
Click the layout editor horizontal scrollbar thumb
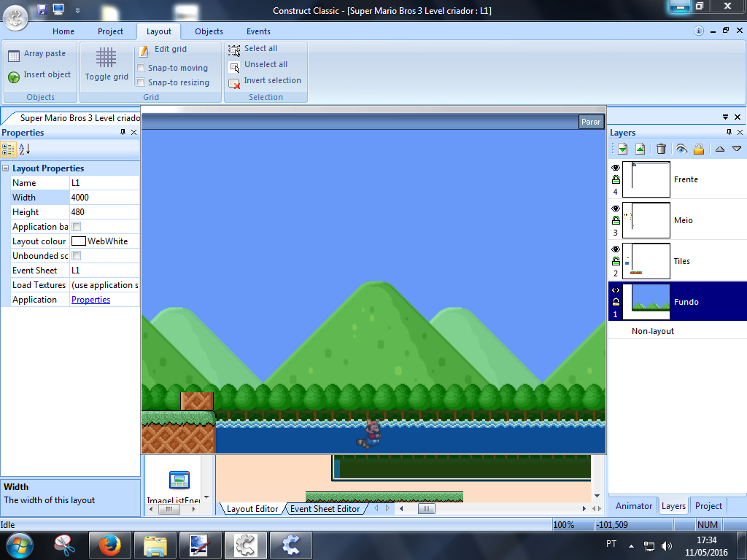point(426,508)
